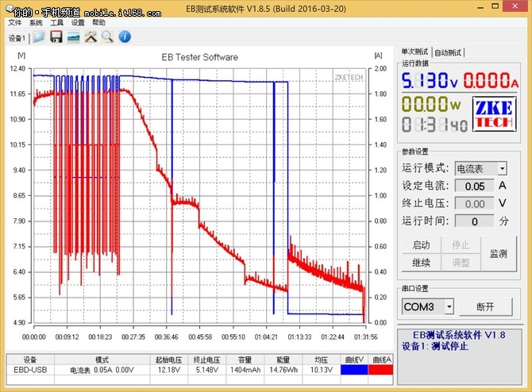Close the EB测试系统软件 window
The width and height of the screenshot is (532, 392).
(515, 6)
